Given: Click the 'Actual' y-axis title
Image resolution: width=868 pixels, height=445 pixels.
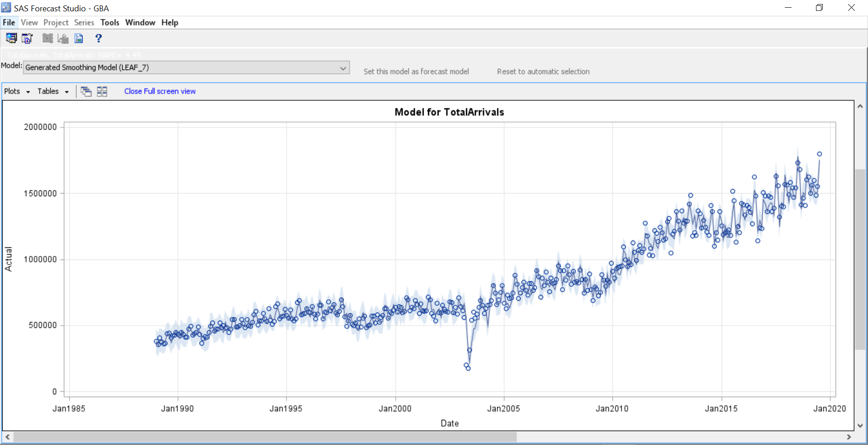Looking at the screenshot, I should 9,259.
